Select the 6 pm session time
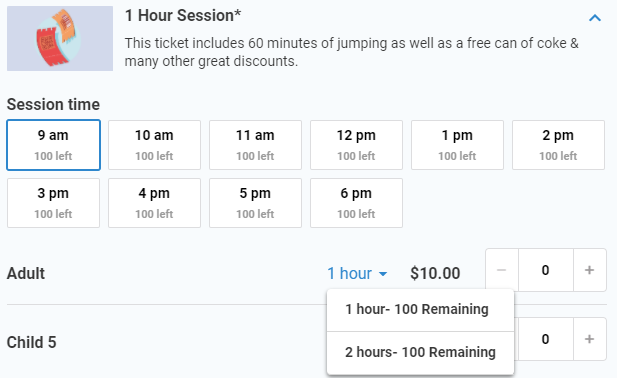This screenshot has width=617, height=378. tap(356, 203)
